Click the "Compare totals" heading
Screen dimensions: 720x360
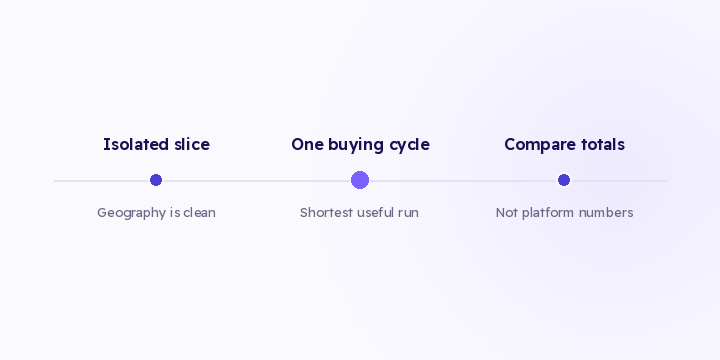564,145
